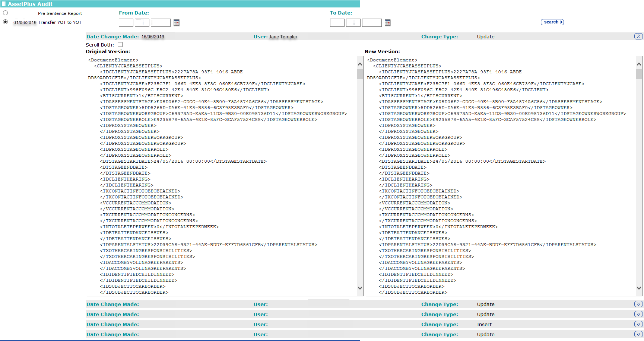Click the 16/06/2019 change date value
Screen dimensions: 644x341
pos(153,37)
